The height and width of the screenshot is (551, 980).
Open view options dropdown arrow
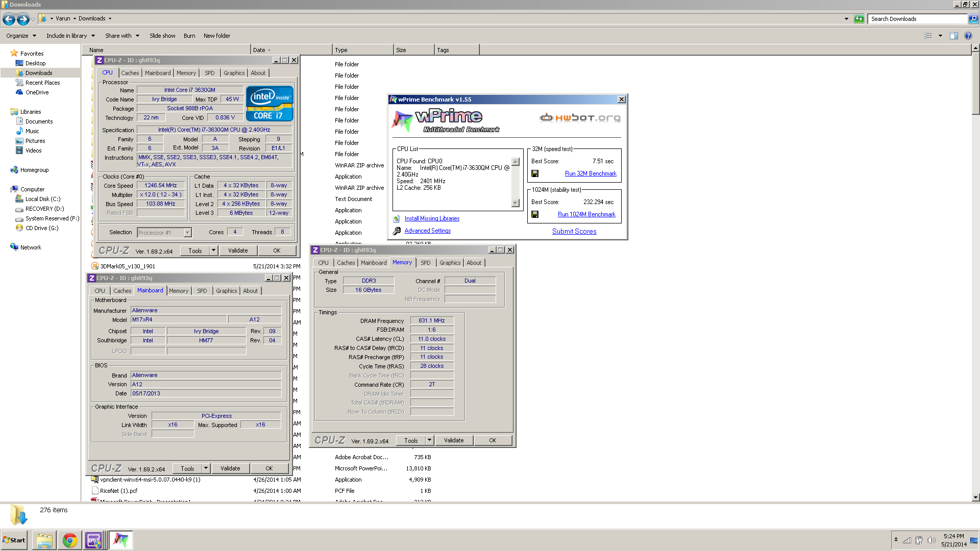[x=940, y=36]
